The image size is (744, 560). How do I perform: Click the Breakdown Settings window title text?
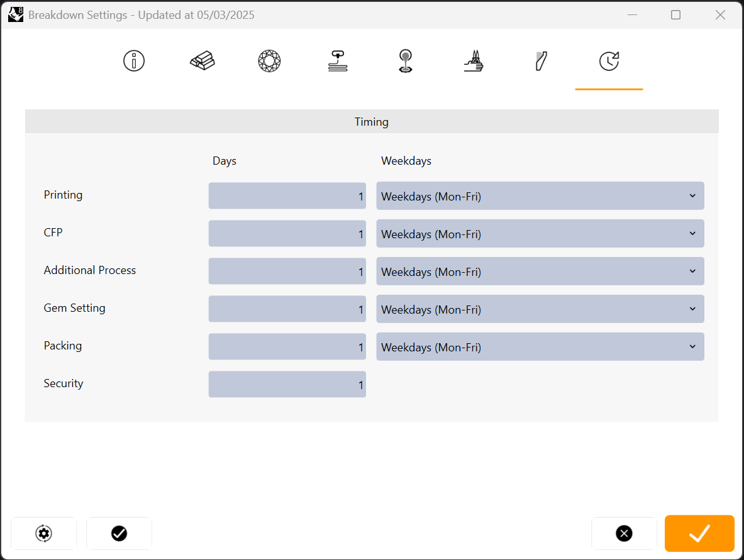click(x=142, y=15)
